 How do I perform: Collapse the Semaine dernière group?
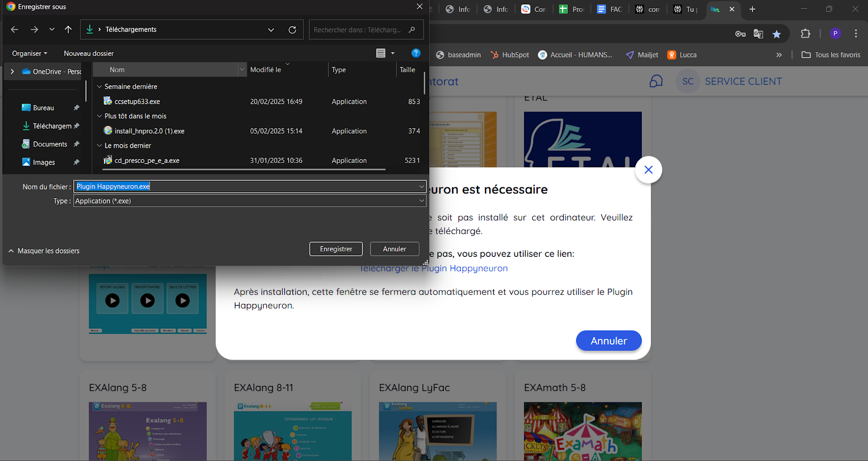[99, 87]
